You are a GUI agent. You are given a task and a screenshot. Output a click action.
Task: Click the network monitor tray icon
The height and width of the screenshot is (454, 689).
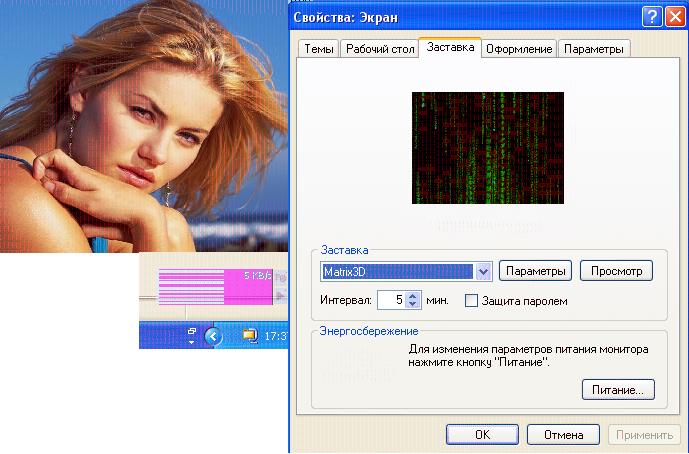[x=249, y=336]
